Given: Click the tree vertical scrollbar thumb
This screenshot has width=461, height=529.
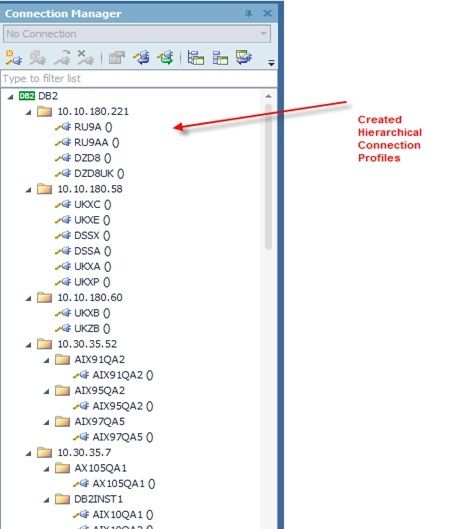Looking at the screenshot, I should (x=269, y=177).
